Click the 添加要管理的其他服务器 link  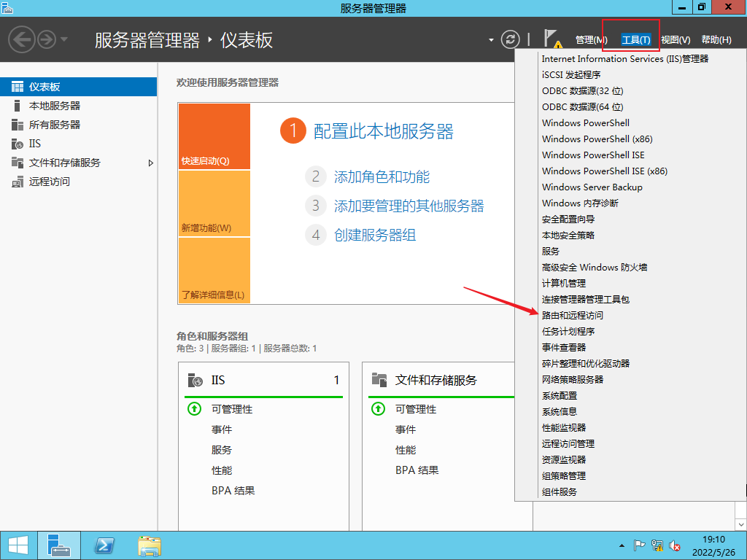coord(409,206)
